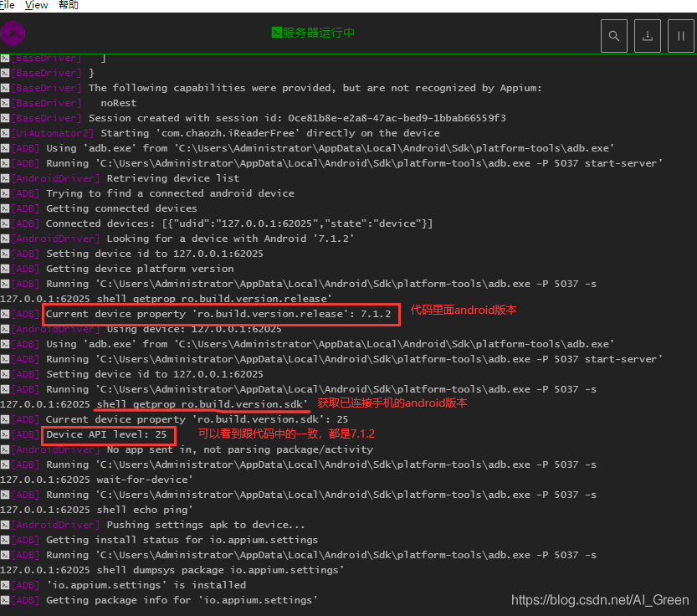The image size is (697, 616).
Task: Open the 帮助 help menu
Action: click(x=69, y=5)
